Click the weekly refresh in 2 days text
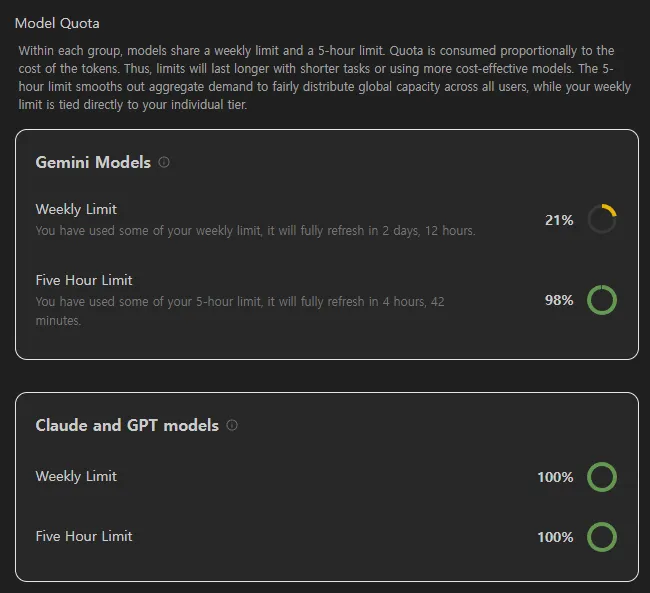650x593 pixels. click(x=255, y=231)
